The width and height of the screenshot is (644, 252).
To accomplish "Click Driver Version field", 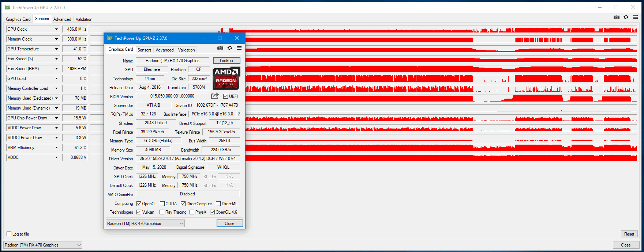I will pos(188,159).
